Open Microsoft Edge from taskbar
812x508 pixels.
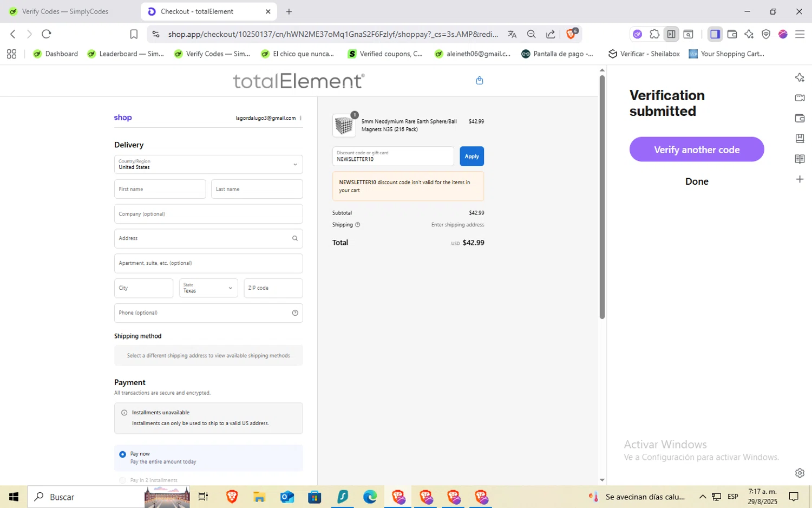pyautogui.click(x=370, y=497)
